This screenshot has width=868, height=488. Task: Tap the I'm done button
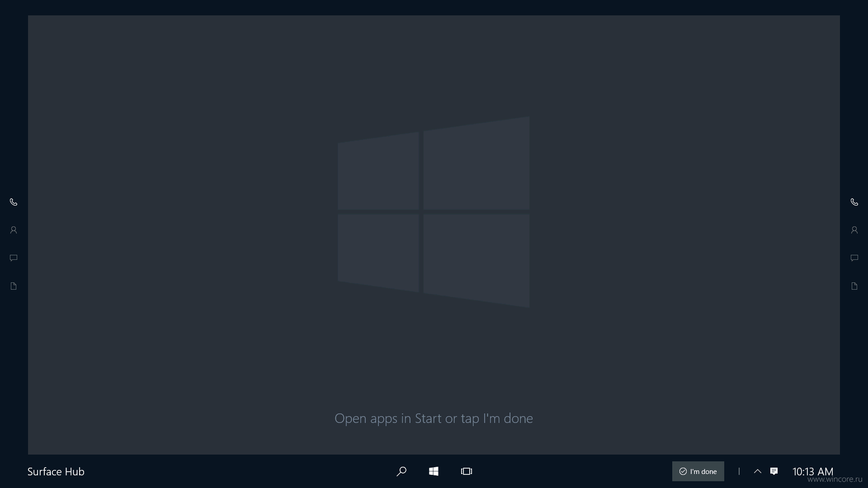(x=698, y=471)
